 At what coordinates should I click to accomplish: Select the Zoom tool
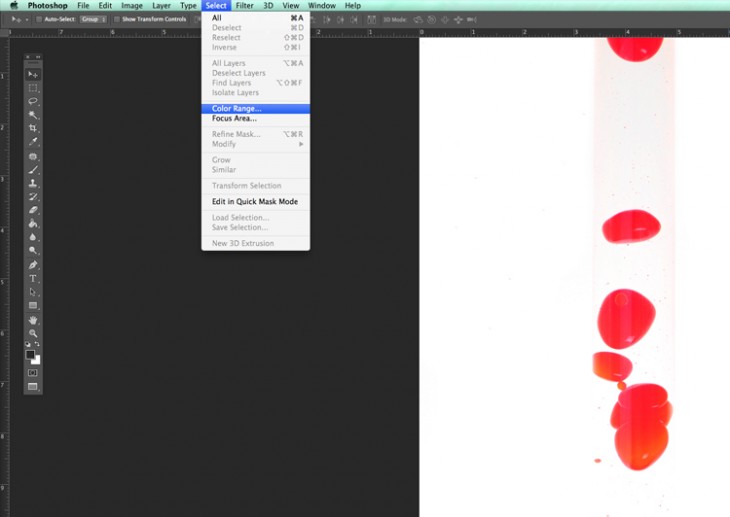coord(33,333)
